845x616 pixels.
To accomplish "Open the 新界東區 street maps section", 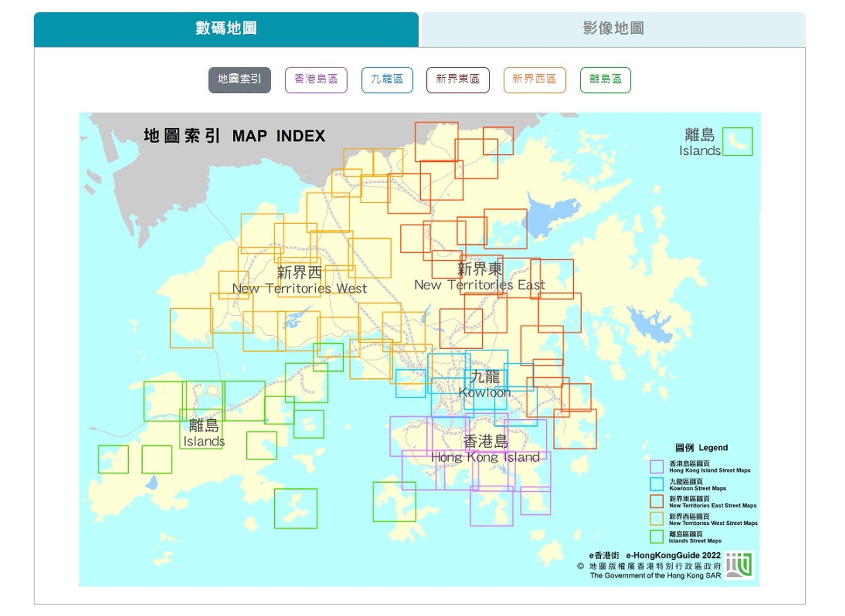I will click(x=458, y=79).
